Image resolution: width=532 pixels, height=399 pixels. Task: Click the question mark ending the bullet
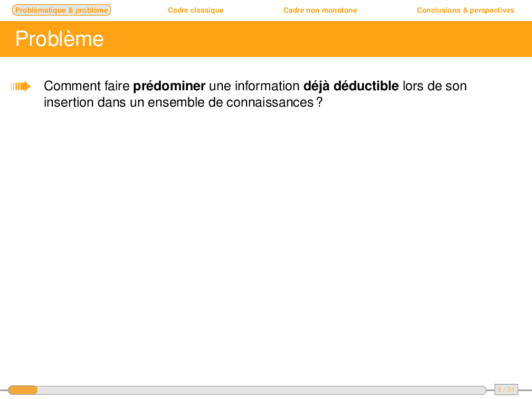click(319, 102)
